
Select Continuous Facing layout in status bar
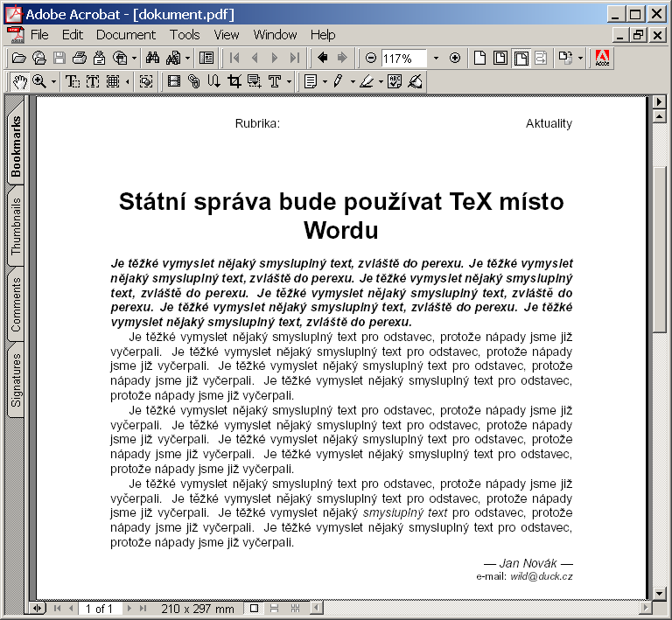295,609
